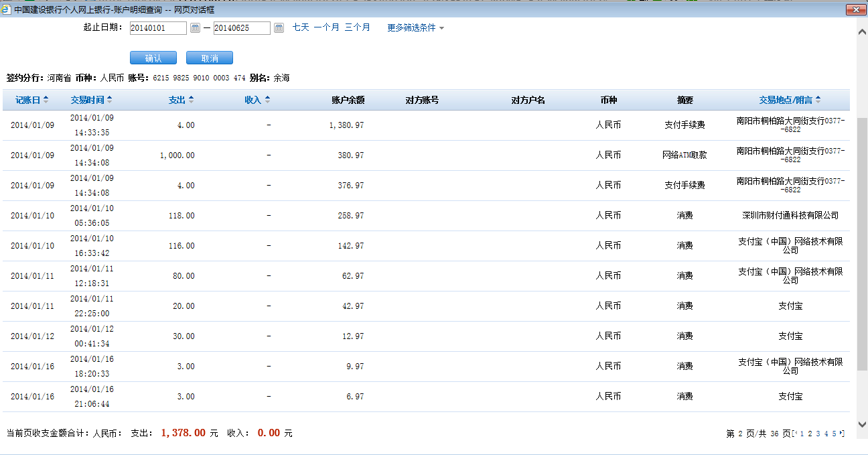Click the 取消 cancel button
Image resolution: width=868 pixels, height=455 pixels.
click(210, 58)
